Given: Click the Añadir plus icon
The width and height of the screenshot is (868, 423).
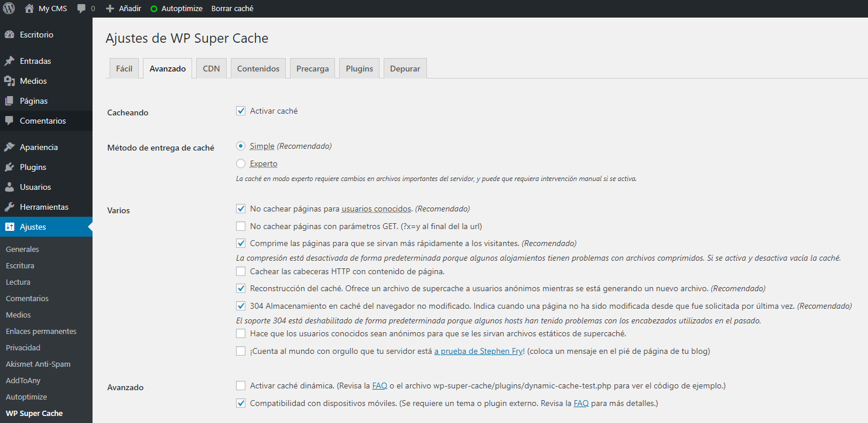Looking at the screenshot, I should tap(110, 9).
